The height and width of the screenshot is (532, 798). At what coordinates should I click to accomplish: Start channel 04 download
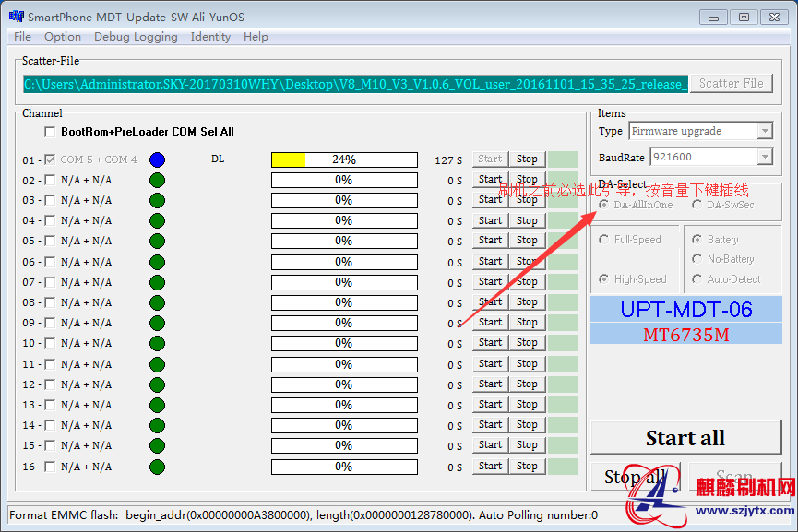490,220
